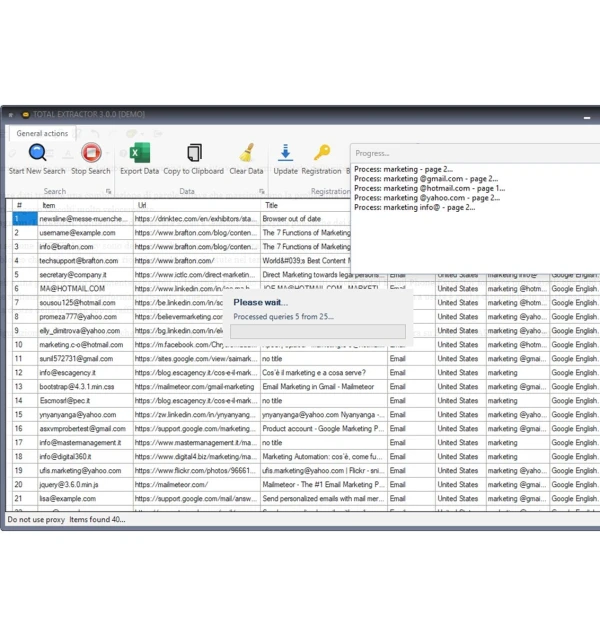Click title 'Product account - Google Marketing P...'

tap(323, 429)
